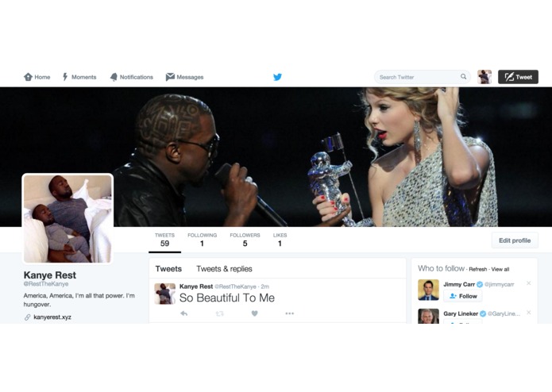Open Messages envelope icon
The image size is (552, 392).
170,77
